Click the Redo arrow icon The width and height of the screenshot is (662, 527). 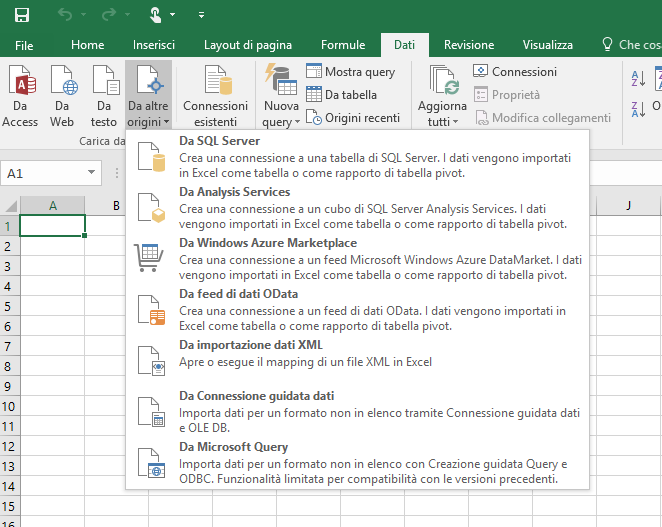109,15
